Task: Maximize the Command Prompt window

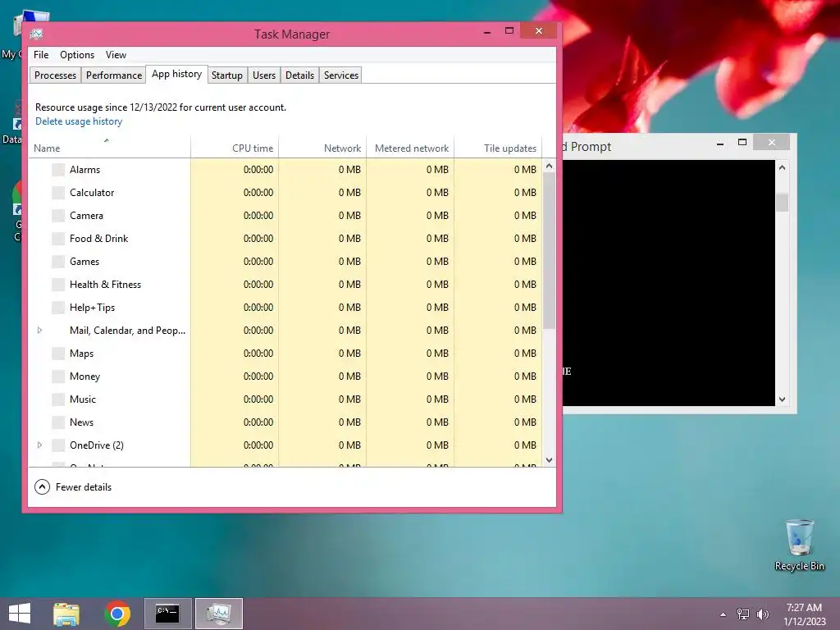Action: (x=742, y=143)
